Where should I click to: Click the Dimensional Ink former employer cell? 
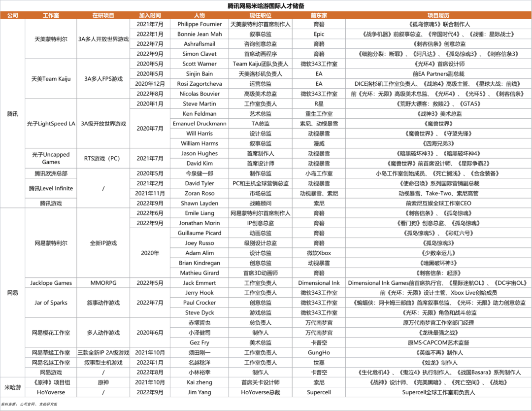pos(319,283)
